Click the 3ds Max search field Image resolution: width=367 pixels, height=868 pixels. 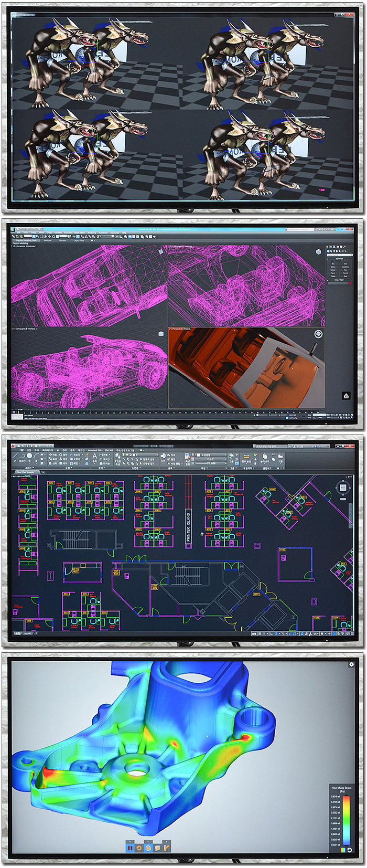click(300, 229)
